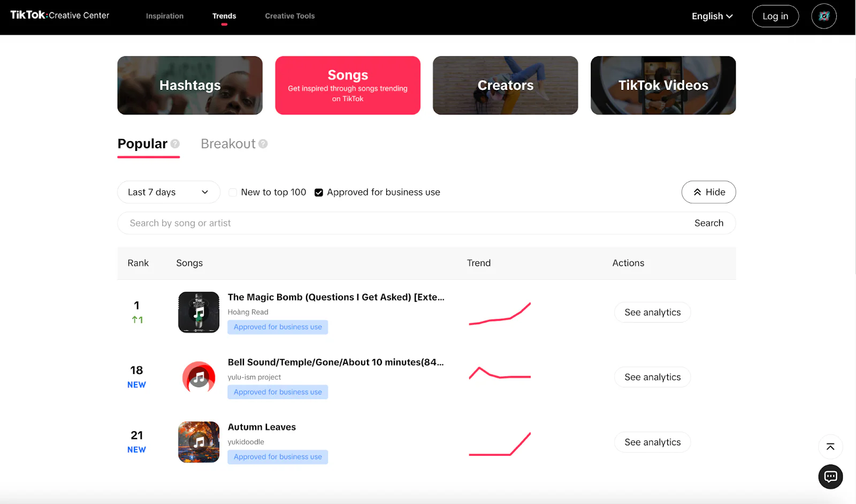Screen dimensions: 856x504
Task: Enable the New to top 100 checkbox
Action: (233, 193)
